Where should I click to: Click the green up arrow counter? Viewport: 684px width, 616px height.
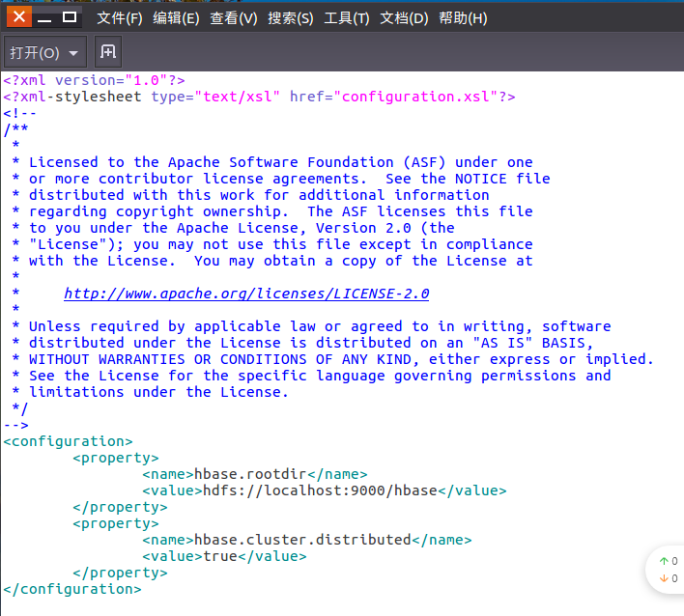tap(669, 561)
